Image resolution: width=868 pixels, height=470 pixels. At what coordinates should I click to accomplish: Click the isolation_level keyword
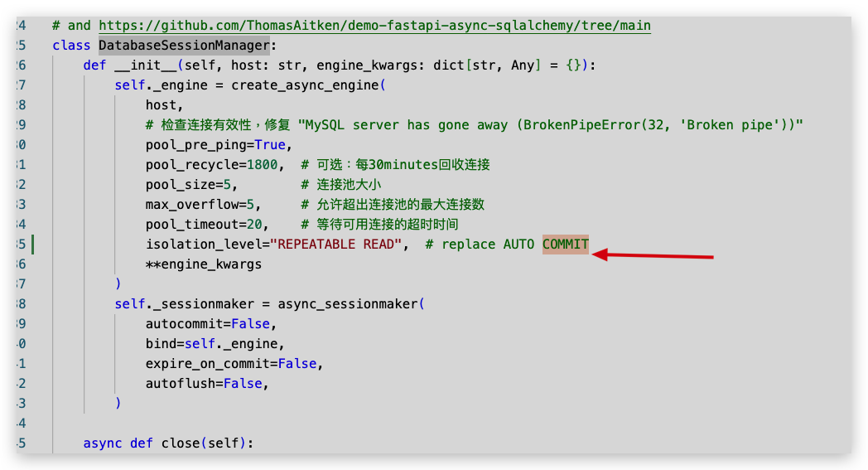(x=203, y=245)
